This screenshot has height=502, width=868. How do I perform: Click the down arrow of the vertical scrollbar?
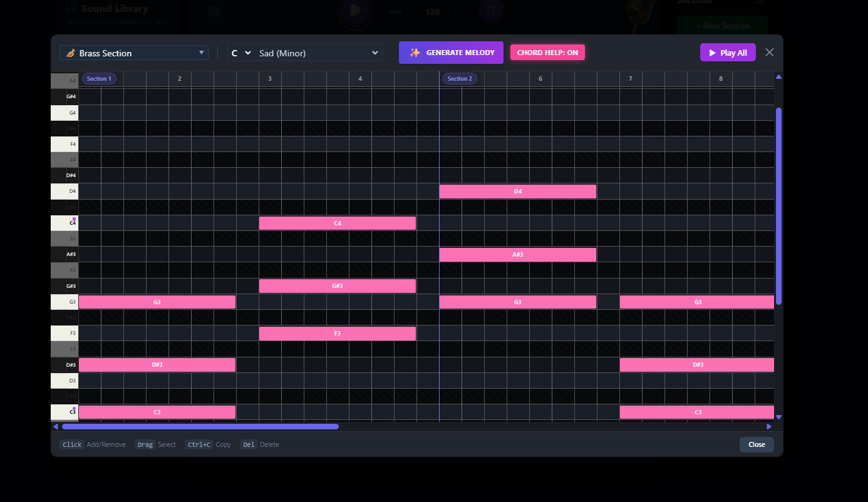tap(778, 417)
